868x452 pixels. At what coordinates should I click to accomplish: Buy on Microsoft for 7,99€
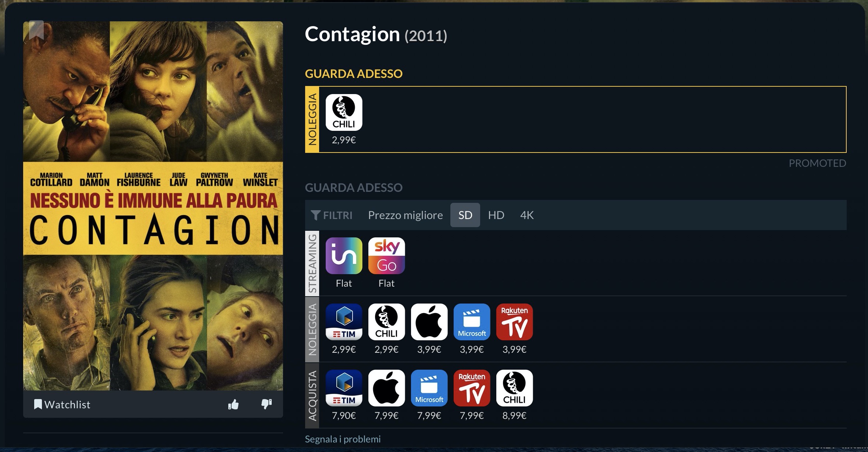tap(429, 388)
